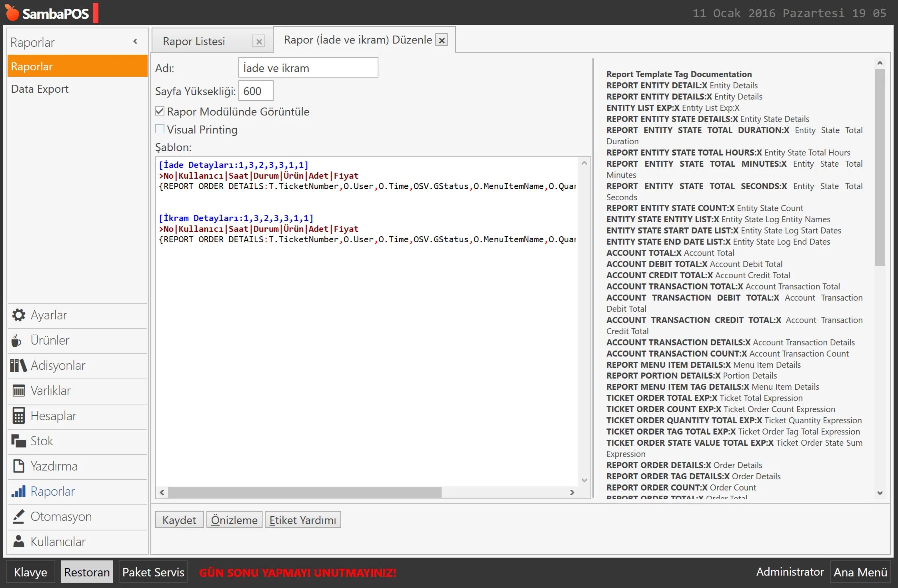Open Raporlar bar chart icon
The height and width of the screenshot is (588, 898).
click(18, 491)
